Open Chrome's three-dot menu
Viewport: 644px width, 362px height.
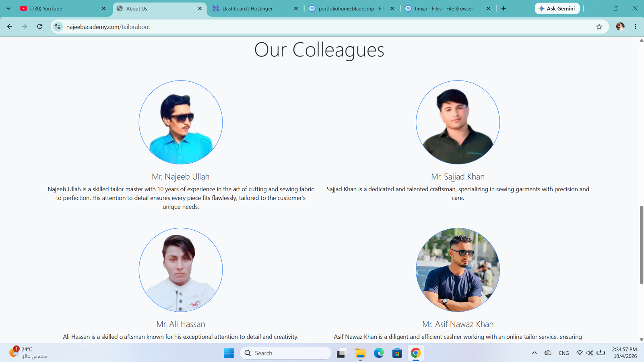[636, 27]
